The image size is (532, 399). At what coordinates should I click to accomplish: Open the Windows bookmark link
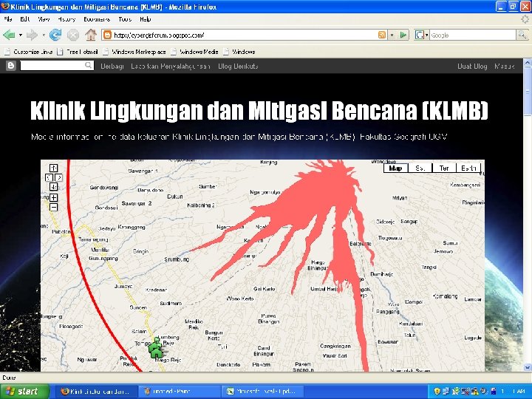click(x=239, y=52)
